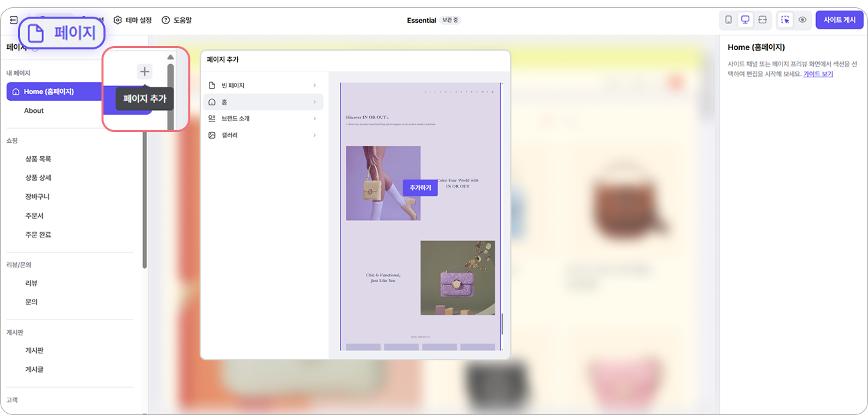Open the 장바구니 cart page
Viewport: 868px width, 415px height.
pyautogui.click(x=37, y=197)
